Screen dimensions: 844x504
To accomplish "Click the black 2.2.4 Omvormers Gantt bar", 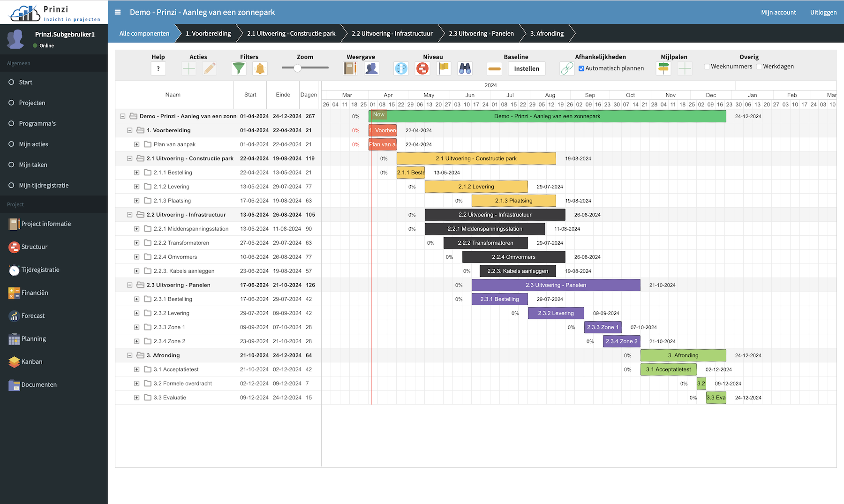I will pyautogui.click(x=513, y=257).
